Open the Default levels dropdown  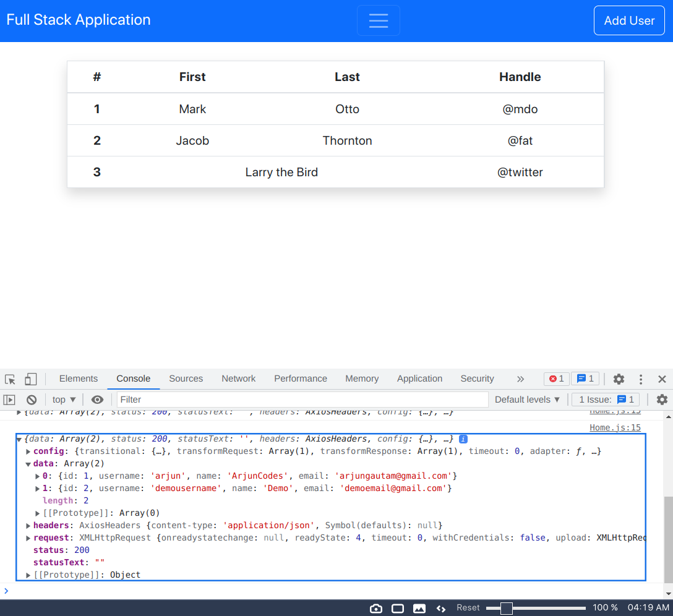pos(527,400)
